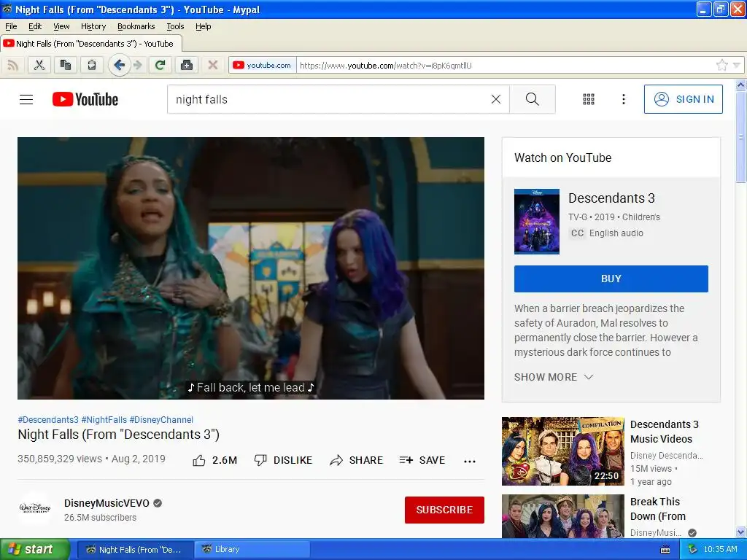
Task: Open more actions ellipsis below video
Action: [470, 461]
